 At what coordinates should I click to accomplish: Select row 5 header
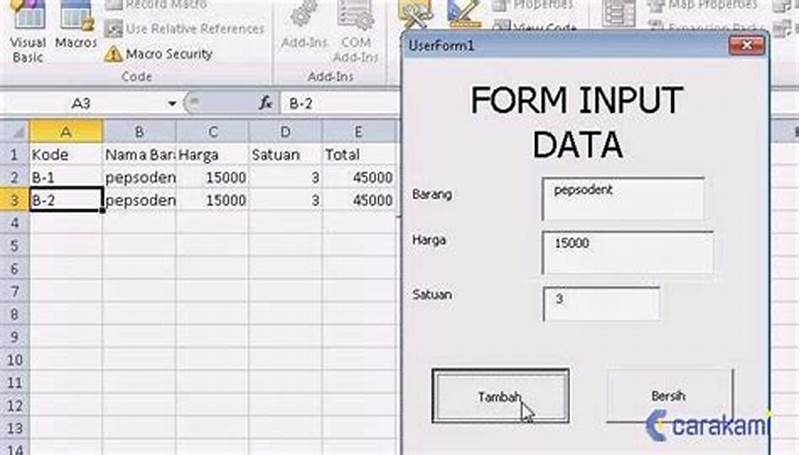pos(14,246)
